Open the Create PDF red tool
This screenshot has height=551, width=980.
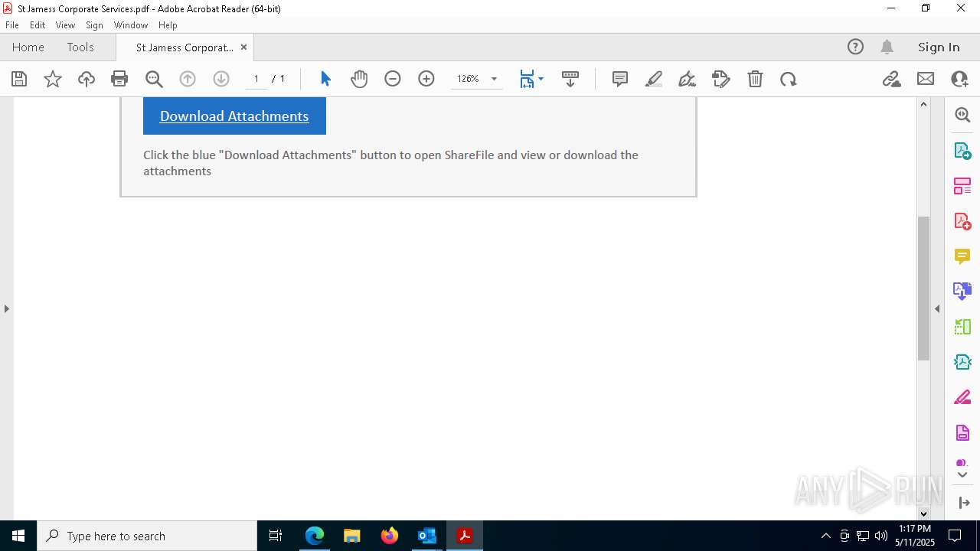(x=962, y=220)
